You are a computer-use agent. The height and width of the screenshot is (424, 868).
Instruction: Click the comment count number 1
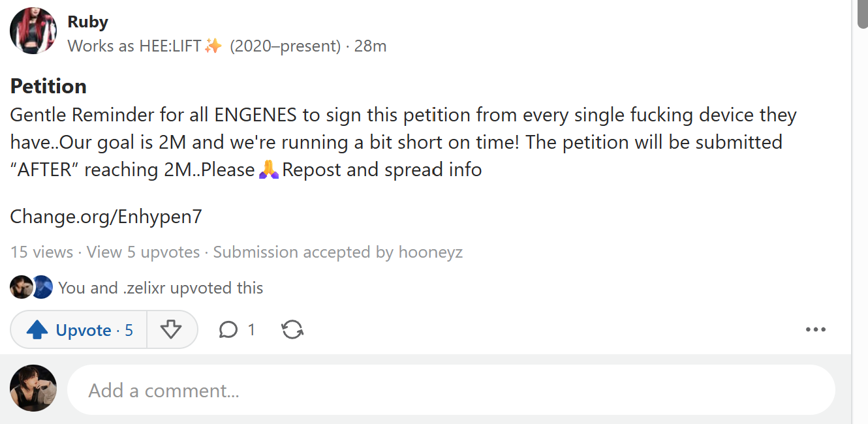[251, 330]
